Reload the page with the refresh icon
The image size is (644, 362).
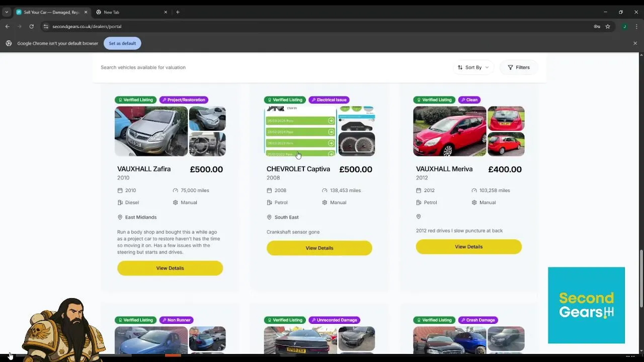[x=31, y=26]
